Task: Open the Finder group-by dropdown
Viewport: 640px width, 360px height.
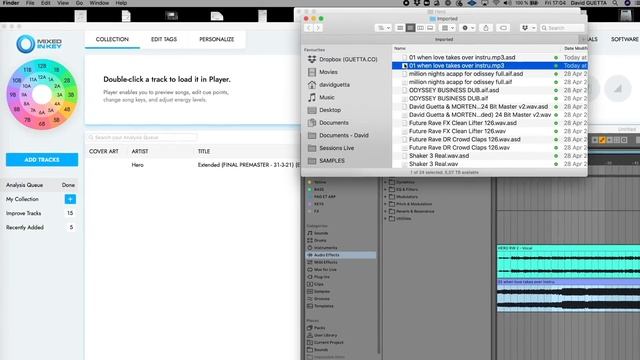Action: click(x=447, y=28)
